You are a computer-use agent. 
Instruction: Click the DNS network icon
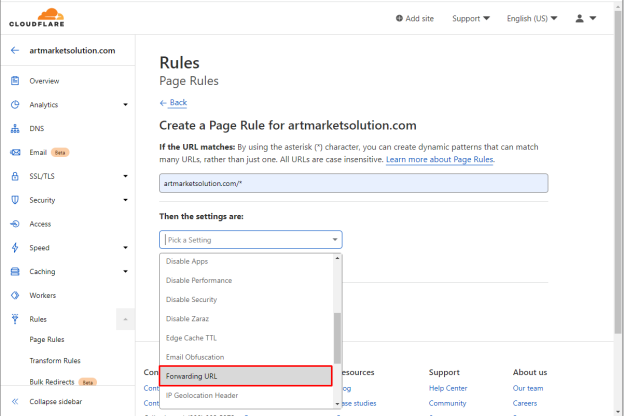coord(15,129)
